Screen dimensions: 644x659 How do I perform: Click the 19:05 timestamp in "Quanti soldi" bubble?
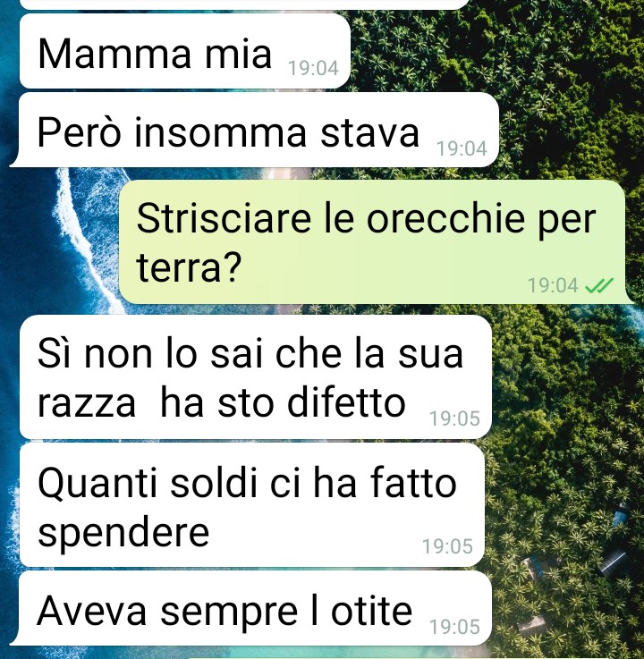coord(447,546)
